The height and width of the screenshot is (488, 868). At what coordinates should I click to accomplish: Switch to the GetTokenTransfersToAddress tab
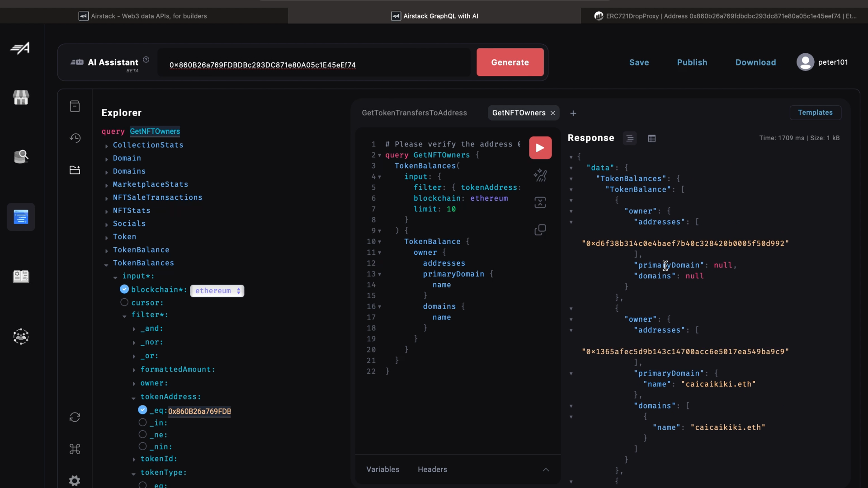click(414, 113)
